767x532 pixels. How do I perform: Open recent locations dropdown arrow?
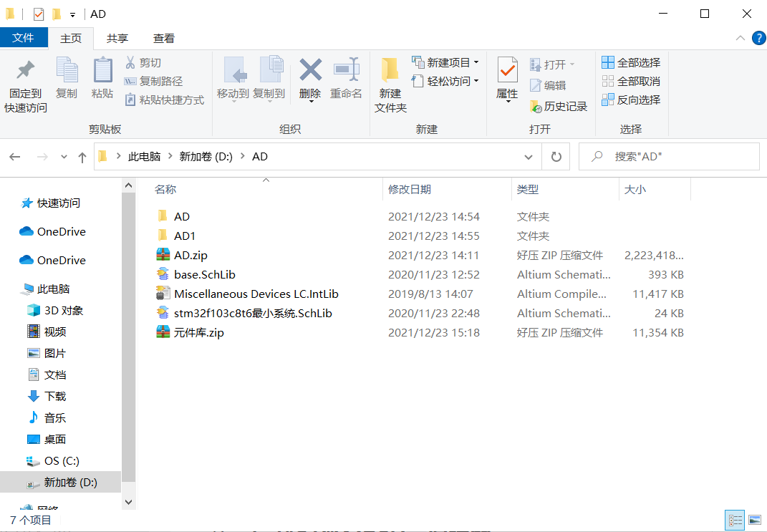click(x=64, y=157)
